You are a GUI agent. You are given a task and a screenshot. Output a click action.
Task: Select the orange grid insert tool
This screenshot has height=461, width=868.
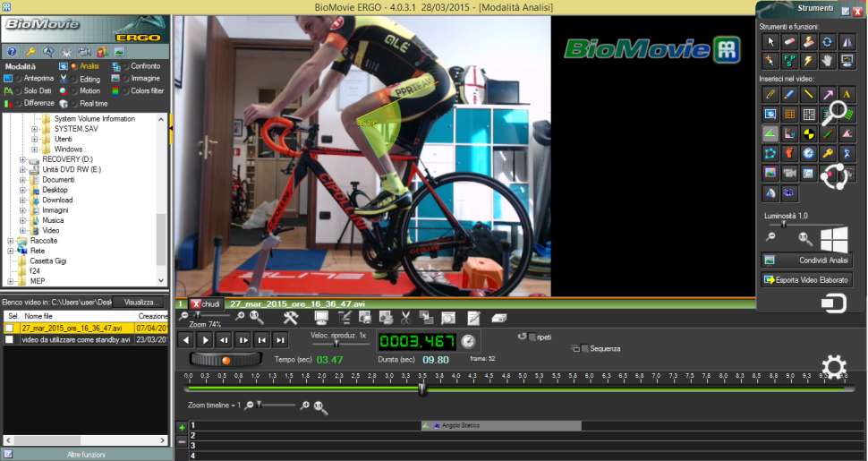[789, 115]
